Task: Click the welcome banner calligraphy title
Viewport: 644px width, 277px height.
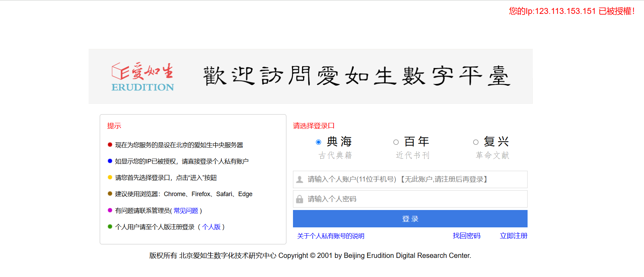Action: point(357,76)
